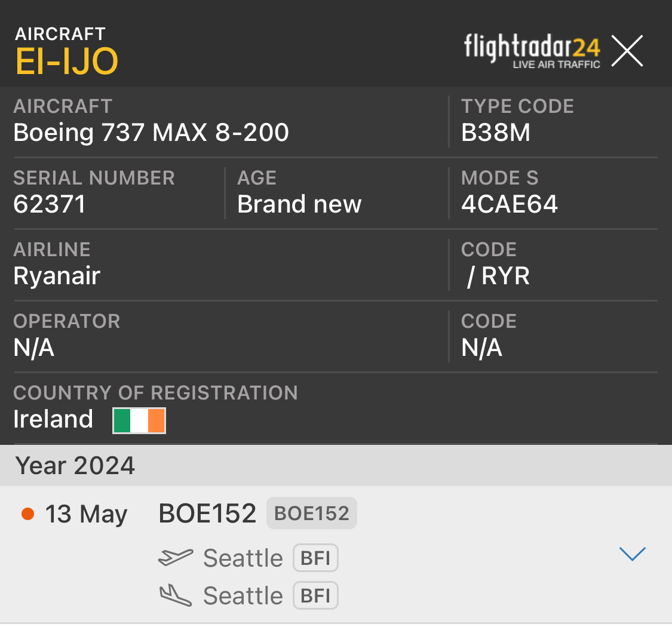Click the Boeing 737 MAX 8-200 aircraft type
Viewport: 672px width, 627px height.
click(151, 133)
